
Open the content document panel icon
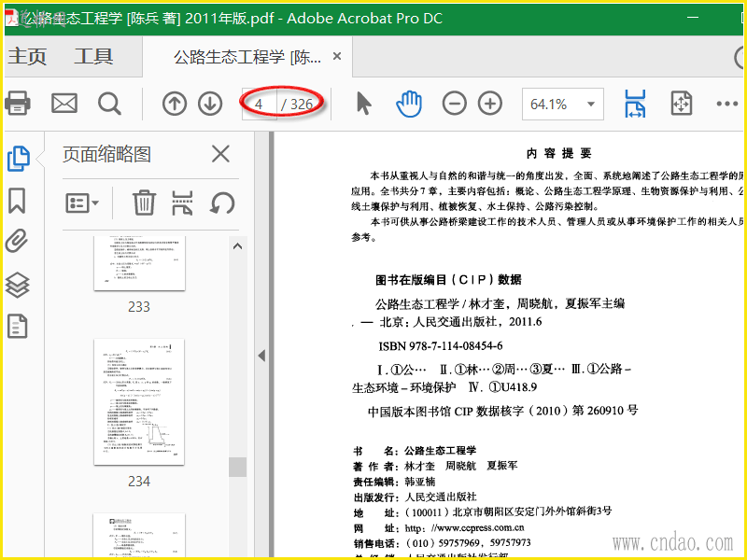click(x=17, y=327)
